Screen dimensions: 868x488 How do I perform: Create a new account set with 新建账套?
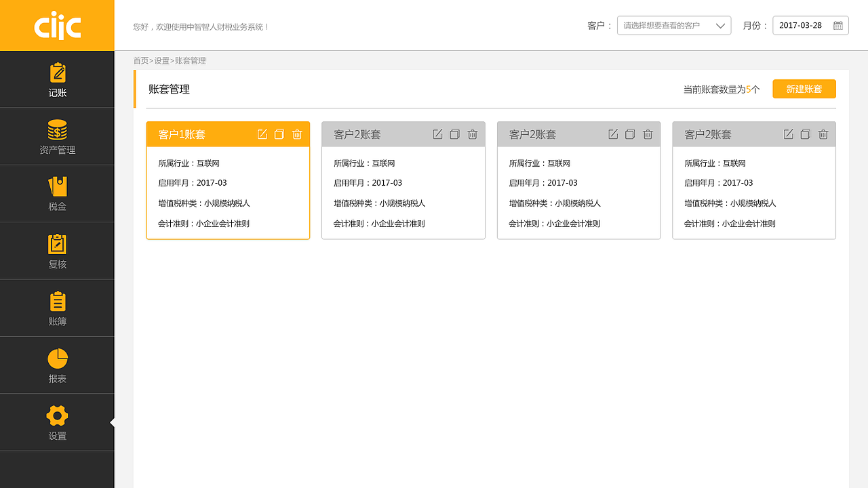[804, 89]
